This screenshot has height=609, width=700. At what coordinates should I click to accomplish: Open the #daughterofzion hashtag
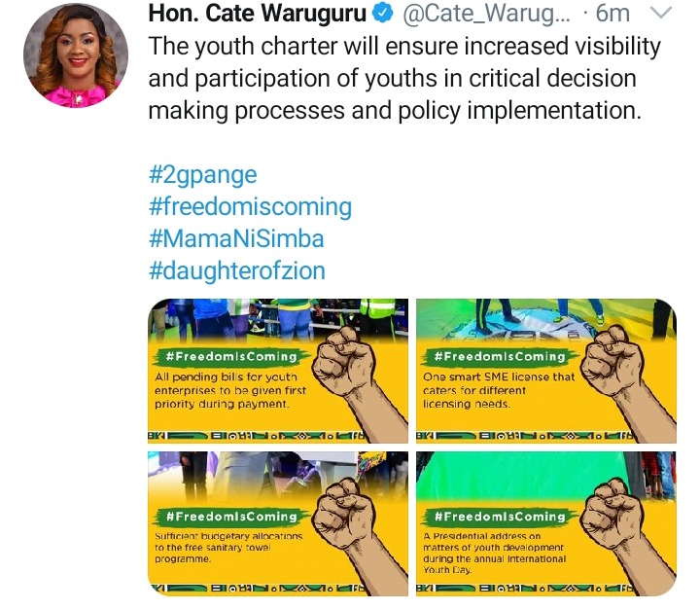[x=237, y=270]
